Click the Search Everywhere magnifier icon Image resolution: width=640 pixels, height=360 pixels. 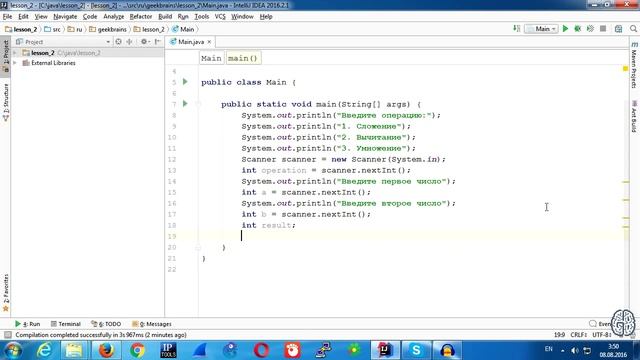633,29
